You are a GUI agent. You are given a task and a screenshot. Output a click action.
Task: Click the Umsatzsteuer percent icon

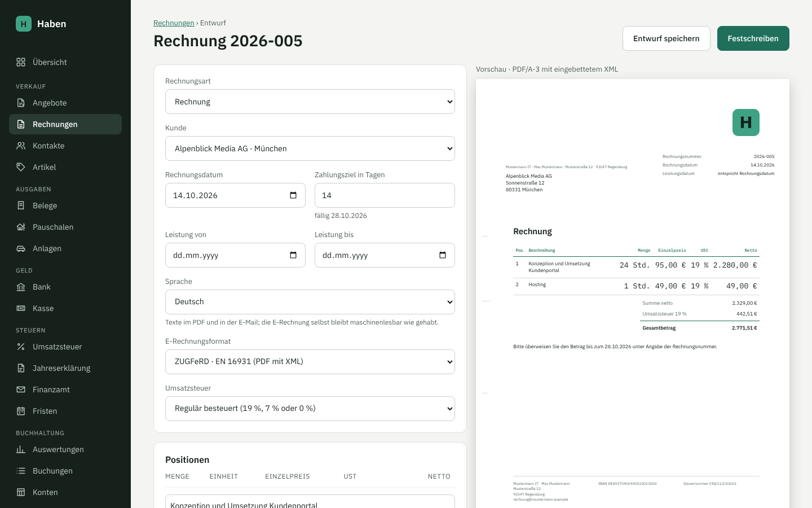click(21, 347)
